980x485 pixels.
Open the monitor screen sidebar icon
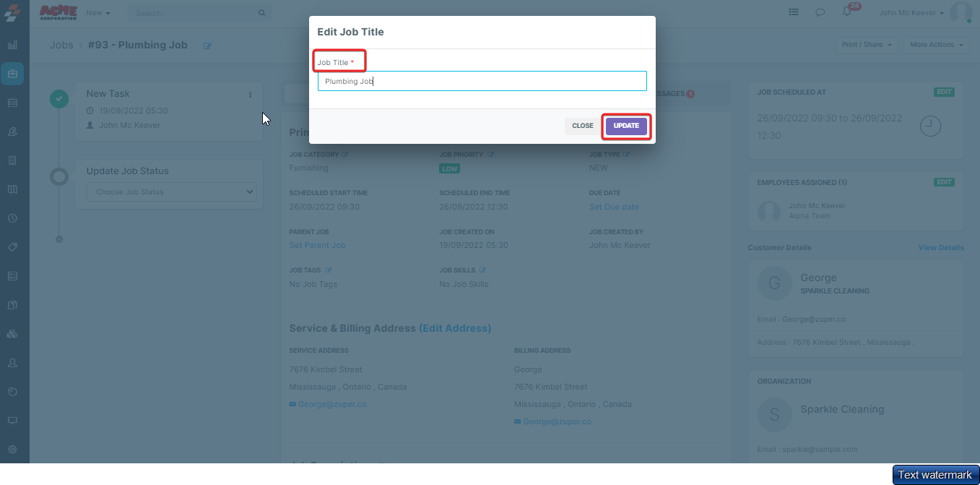(12, 421)
